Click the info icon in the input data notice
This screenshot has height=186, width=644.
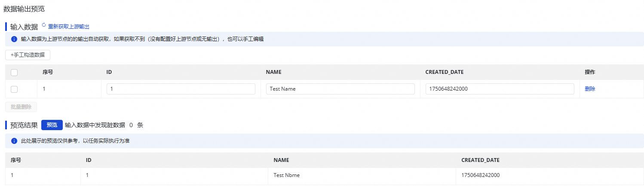(14, 39)
